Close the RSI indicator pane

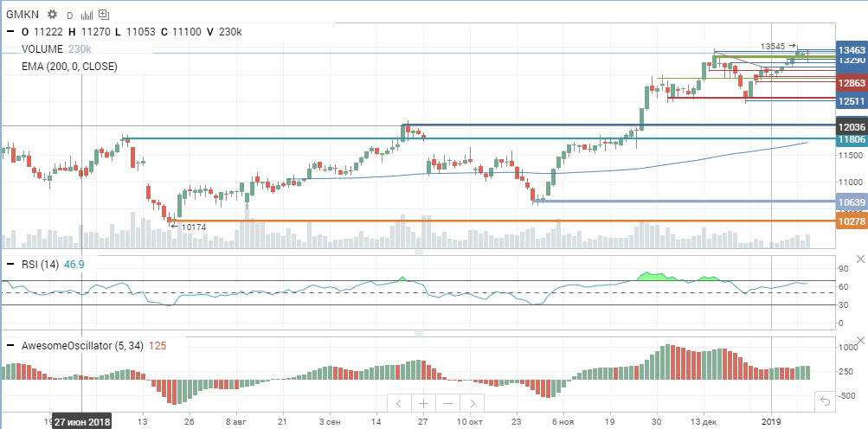[x=860, y=259]
